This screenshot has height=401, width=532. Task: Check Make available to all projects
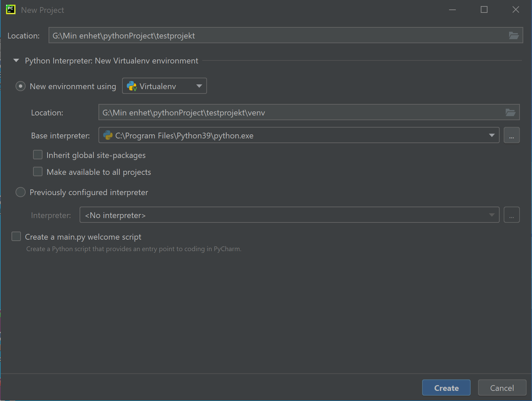[38, 172]
